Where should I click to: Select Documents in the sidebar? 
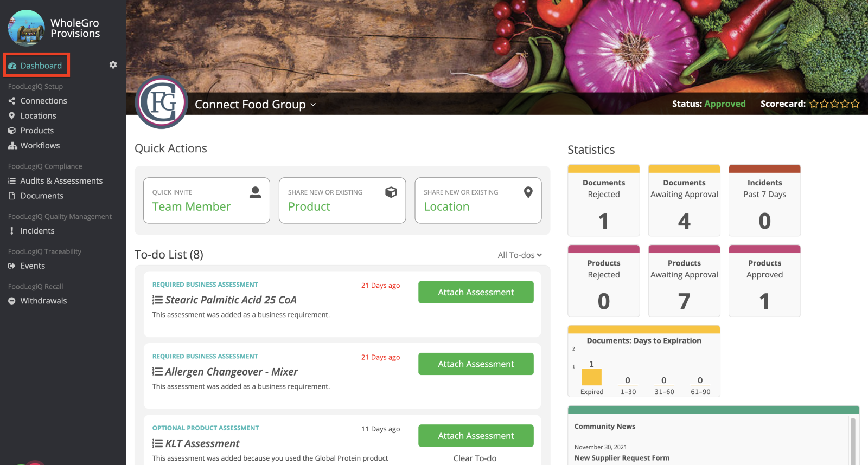click(42, 196)
